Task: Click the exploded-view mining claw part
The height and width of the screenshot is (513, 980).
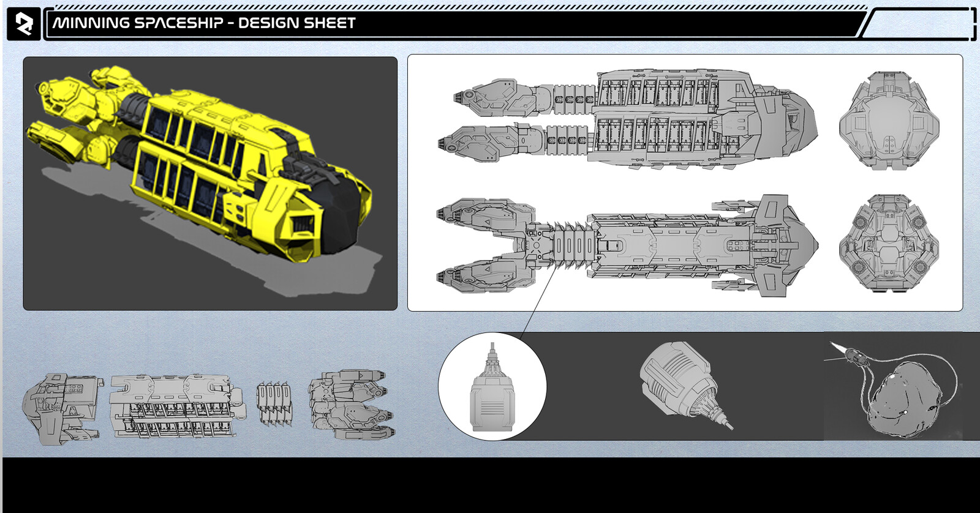Action: pyautogui.click(x=352, y=404)
